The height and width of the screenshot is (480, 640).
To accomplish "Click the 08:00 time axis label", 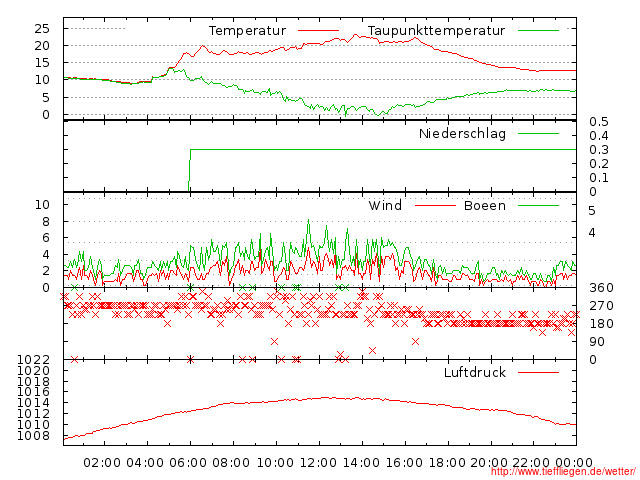I will click(x=231, y=462).
